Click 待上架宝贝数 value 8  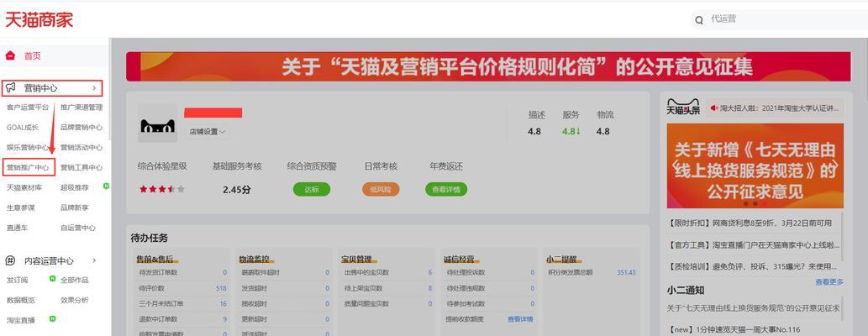430,288
